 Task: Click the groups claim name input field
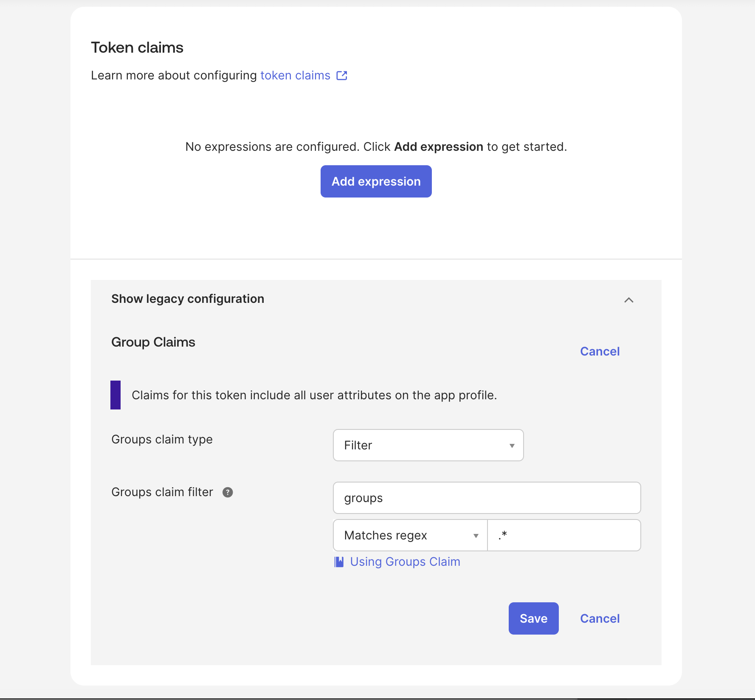click(487, 498)
